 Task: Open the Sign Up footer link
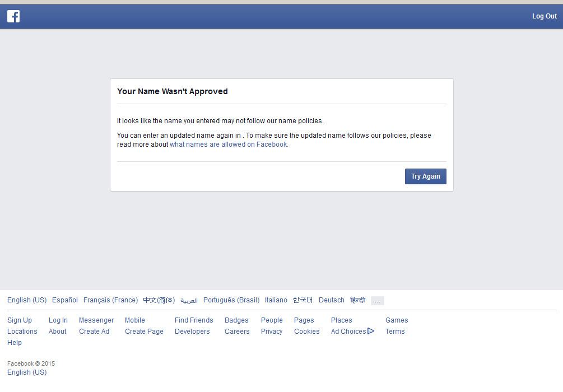(x=20, y=320)
